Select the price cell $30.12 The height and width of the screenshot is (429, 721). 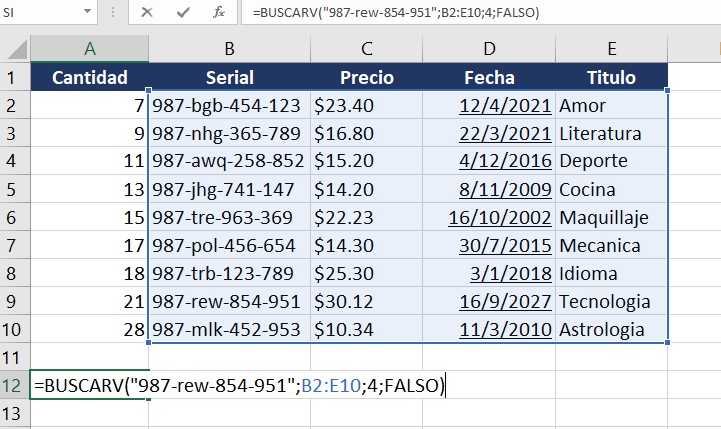tap(367, 301)
